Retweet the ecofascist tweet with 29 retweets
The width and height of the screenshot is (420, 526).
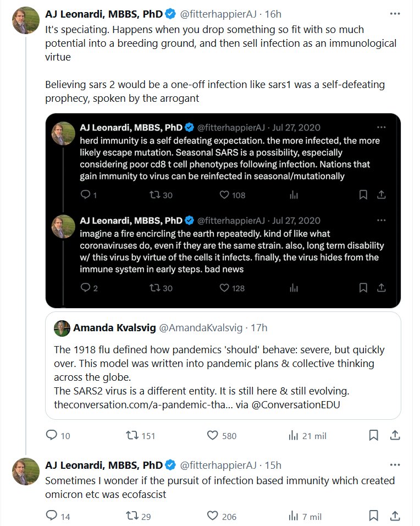click(x=132, y=516)
